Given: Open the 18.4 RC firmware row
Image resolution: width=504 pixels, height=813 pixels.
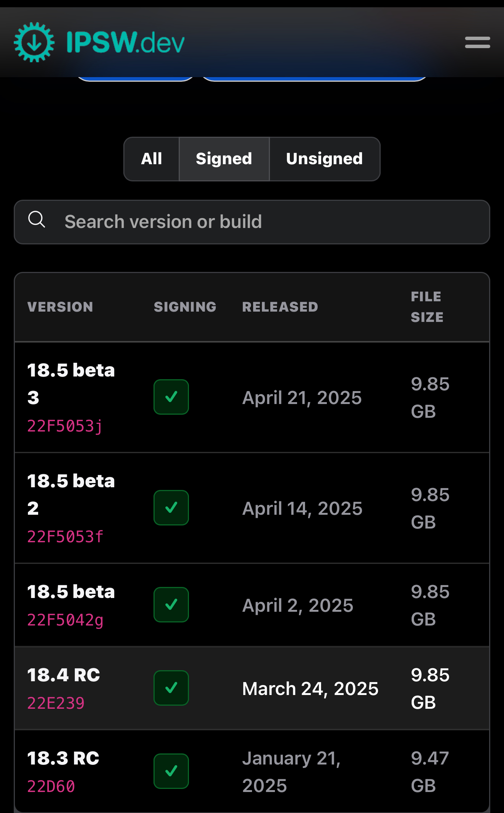Looking at the screenshot, I should 252,688.
